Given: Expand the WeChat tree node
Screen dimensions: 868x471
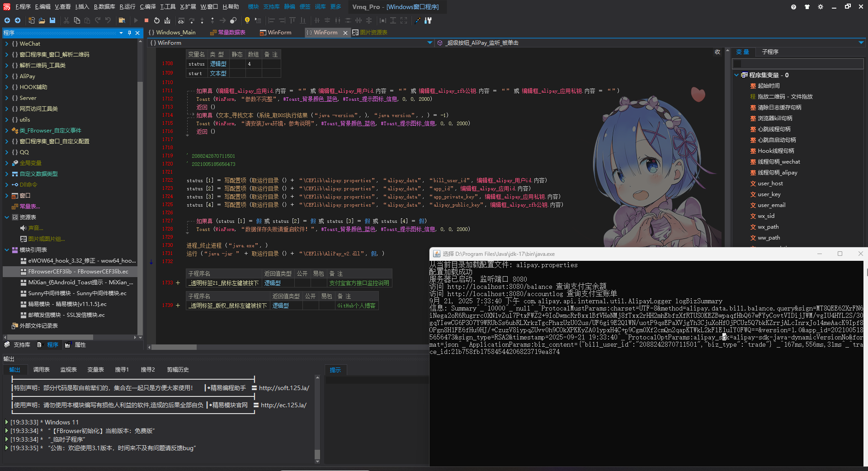Looking at the screenshot, I should click(7, 44).
